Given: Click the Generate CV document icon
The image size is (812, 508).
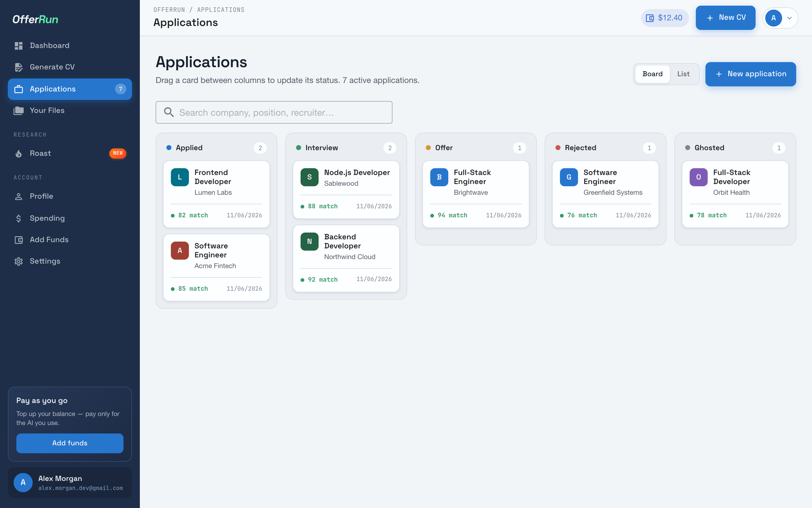Looking at the screenshot, I should [18, 67].
